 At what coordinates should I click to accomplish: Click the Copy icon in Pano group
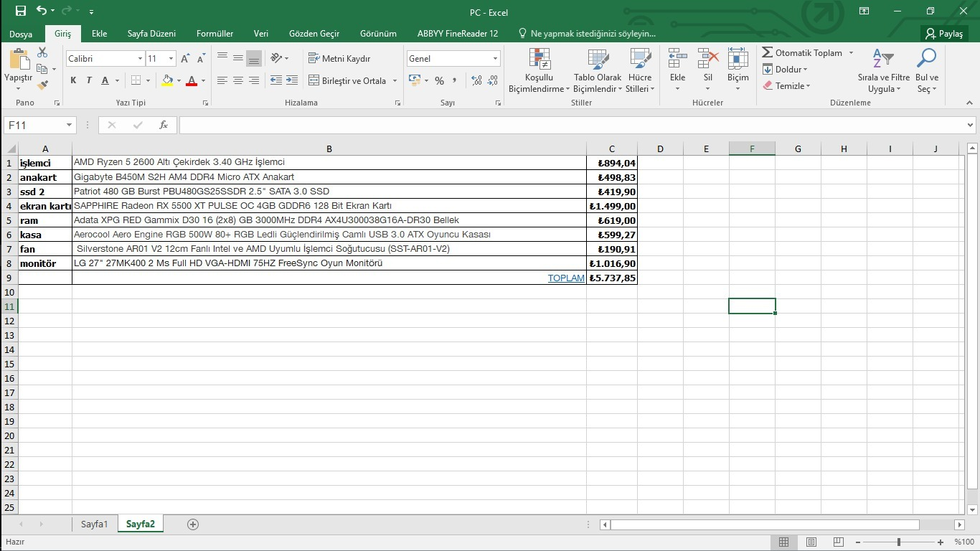[x=42, y=69]
